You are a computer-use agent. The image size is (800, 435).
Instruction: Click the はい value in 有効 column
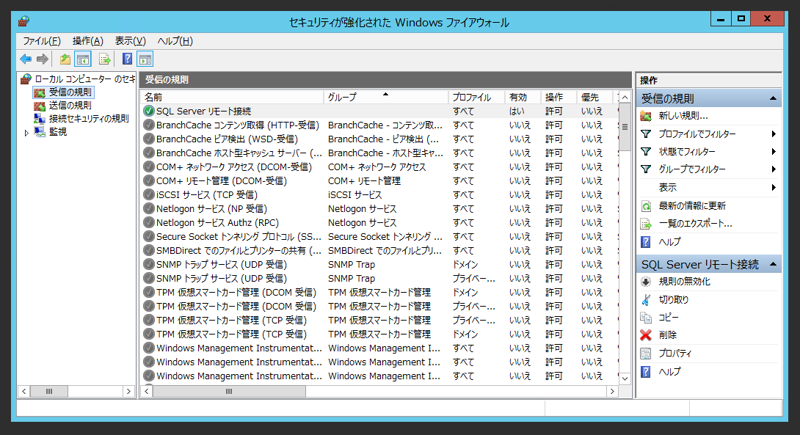516,111
